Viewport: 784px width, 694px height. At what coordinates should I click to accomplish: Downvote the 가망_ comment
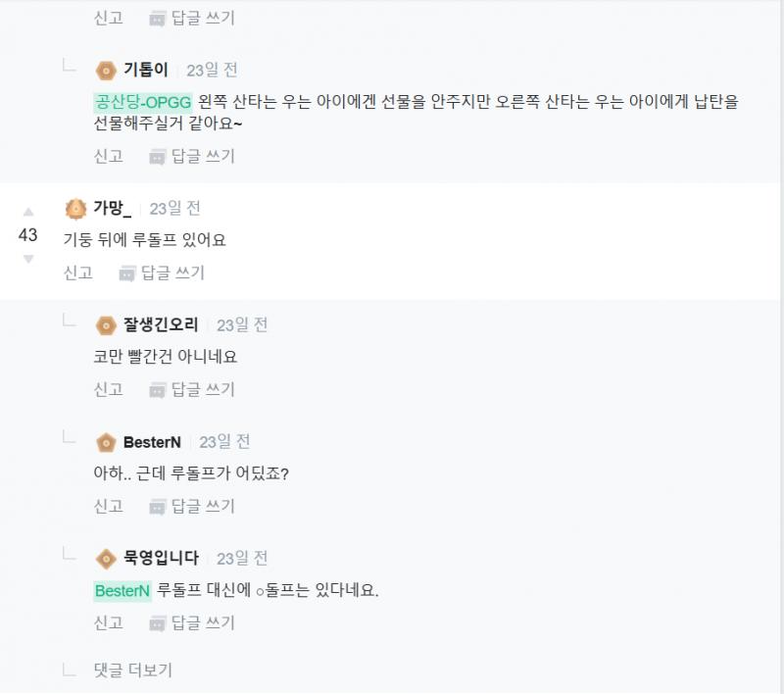tap(28, 259)
